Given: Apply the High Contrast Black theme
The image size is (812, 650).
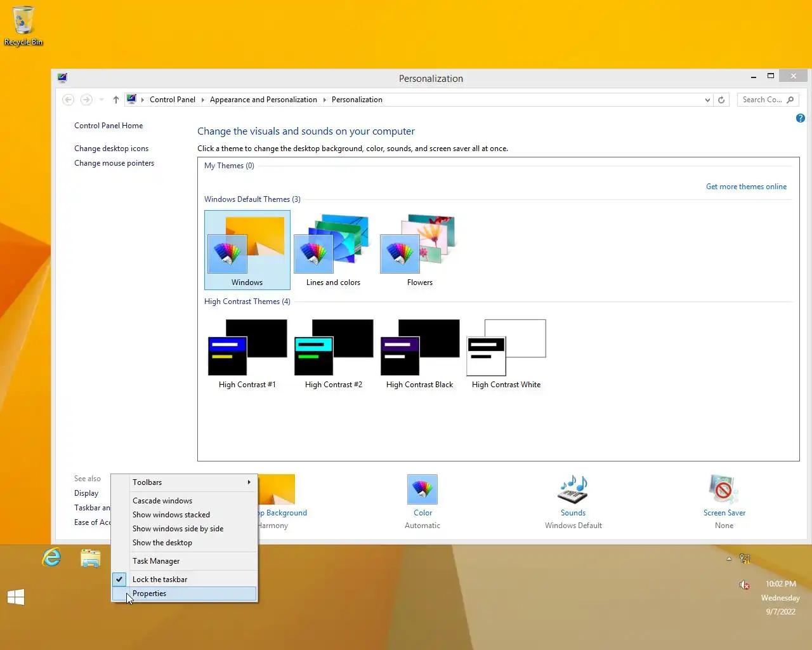Looking at the screenshot, I should 419,354.
